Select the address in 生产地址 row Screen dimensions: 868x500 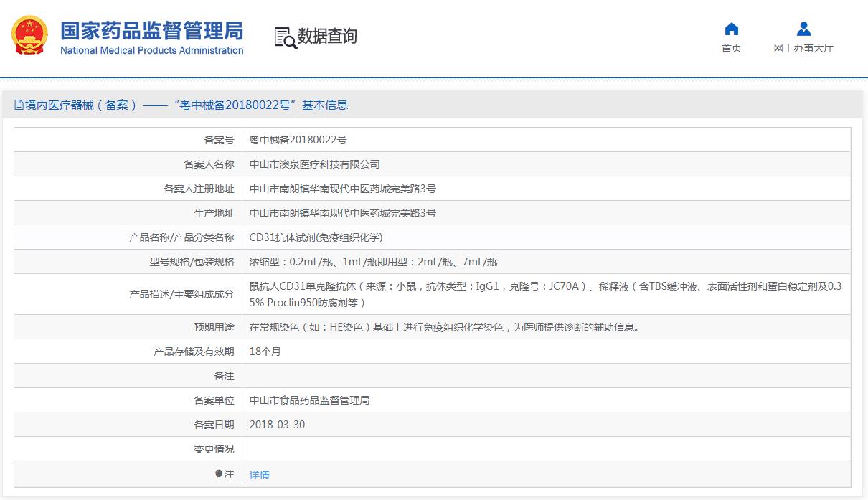click(342, 213)
